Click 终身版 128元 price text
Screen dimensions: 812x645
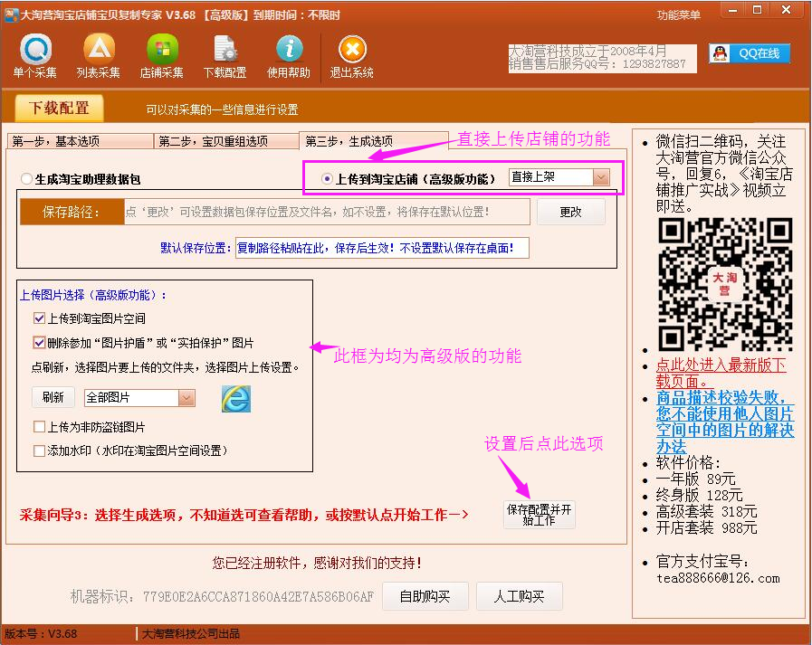[699, 496]
